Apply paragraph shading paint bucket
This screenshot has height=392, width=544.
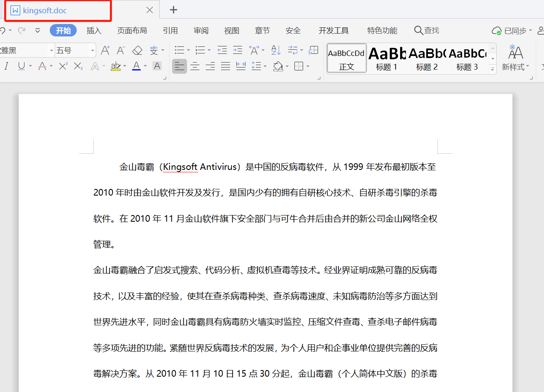pyautogui.click(x=278, y=66)
